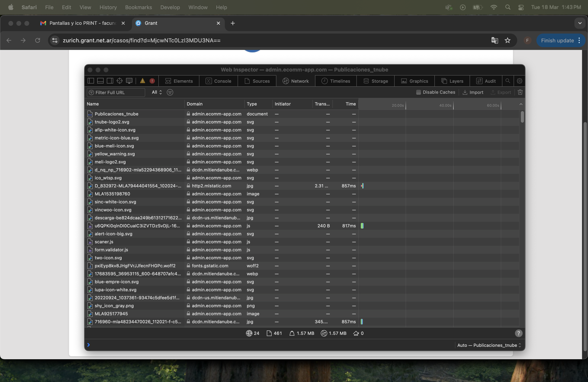Switch to the Console tab
The image size is (588, 382).
click(x=218, y=81)
